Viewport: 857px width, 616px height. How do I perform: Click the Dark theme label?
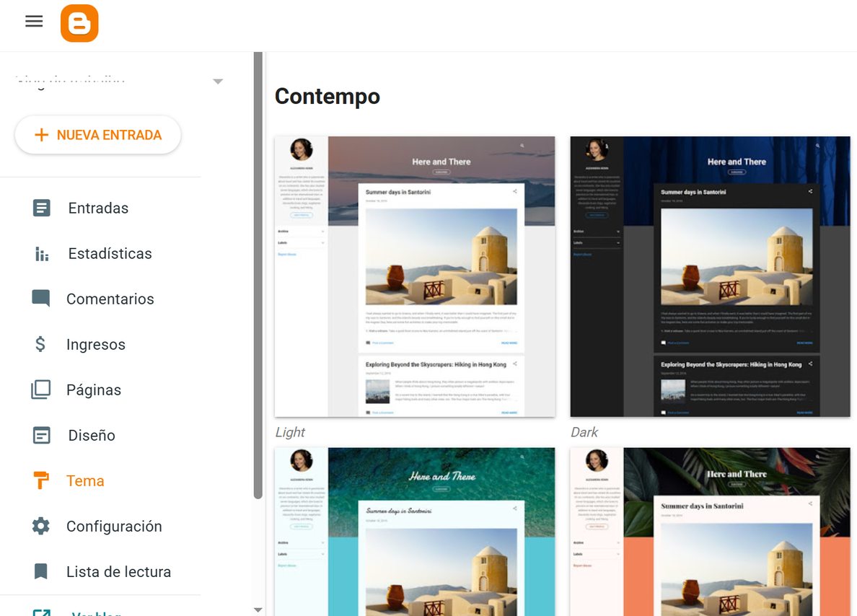click(x=584, y=432)
